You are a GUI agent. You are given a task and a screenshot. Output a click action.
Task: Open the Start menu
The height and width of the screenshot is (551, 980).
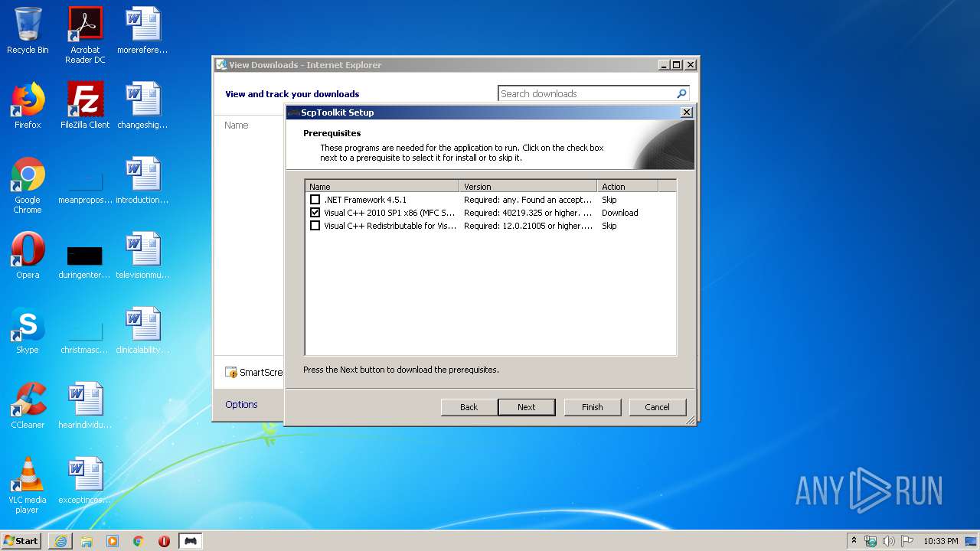(x=21, y=541)
